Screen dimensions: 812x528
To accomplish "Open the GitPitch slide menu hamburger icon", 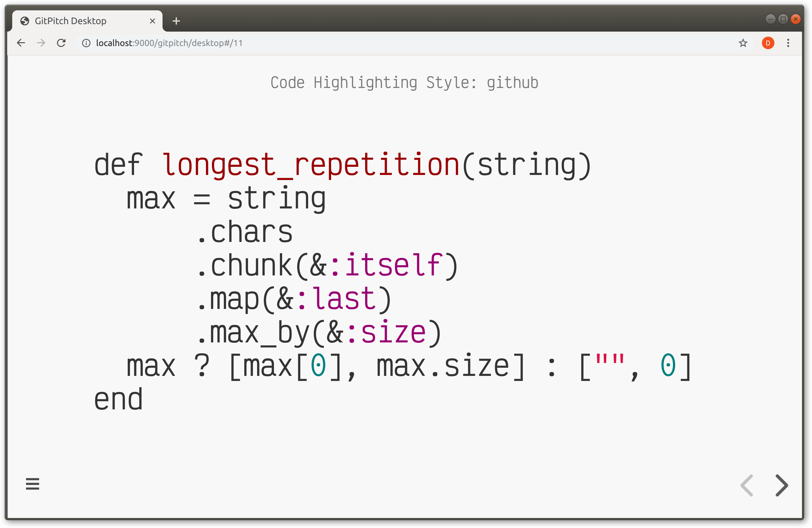I will pyautogui.click(x=33, y=484).
